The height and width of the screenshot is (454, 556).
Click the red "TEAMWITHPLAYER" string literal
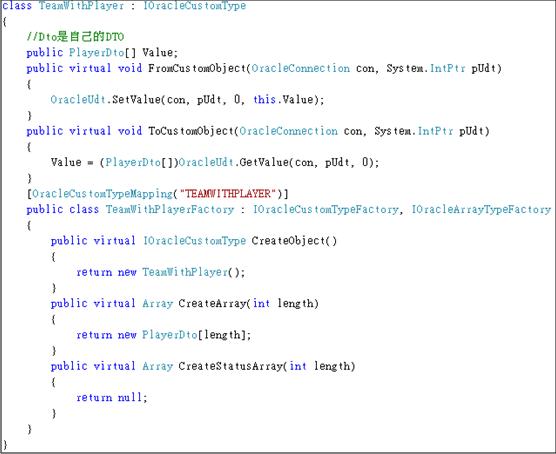coord(228,194)
